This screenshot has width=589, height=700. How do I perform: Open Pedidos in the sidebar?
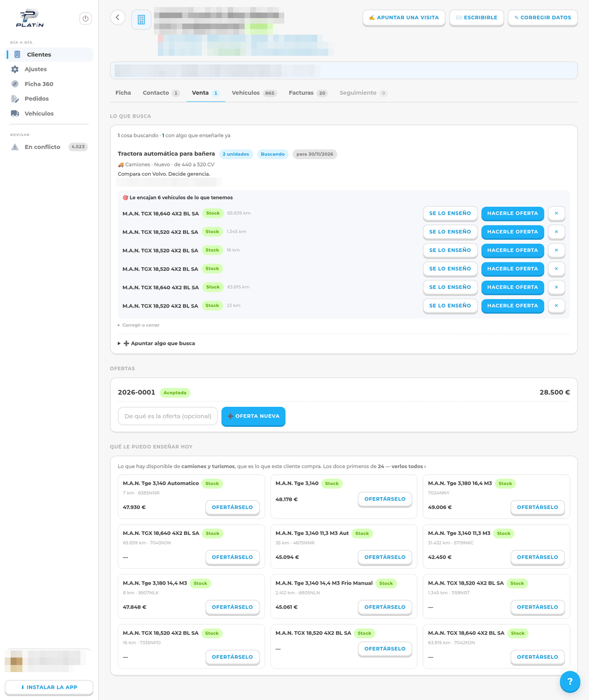coord(50,99)
